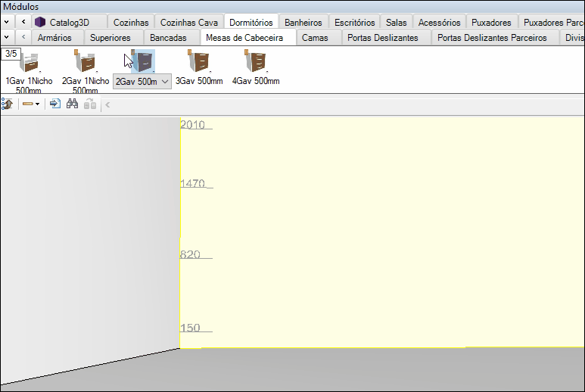Click the 2010 height marker
Viewport: 585px width, 392px height.
(x=192, y=125)
